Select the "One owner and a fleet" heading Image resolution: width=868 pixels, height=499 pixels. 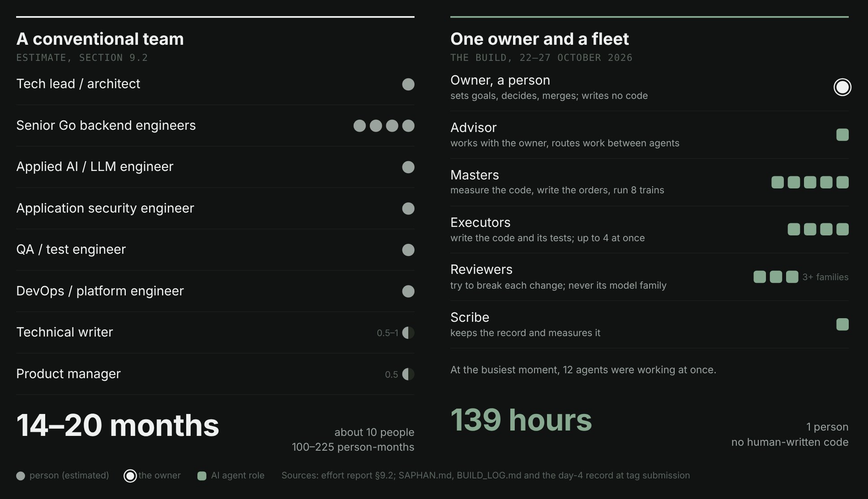coord(539,39)
